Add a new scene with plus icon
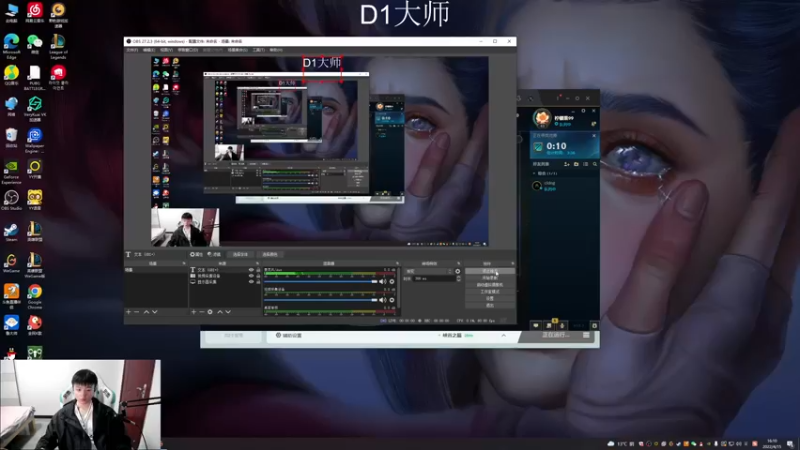Screen dimensions: 800x450 [x=129, y=312]
